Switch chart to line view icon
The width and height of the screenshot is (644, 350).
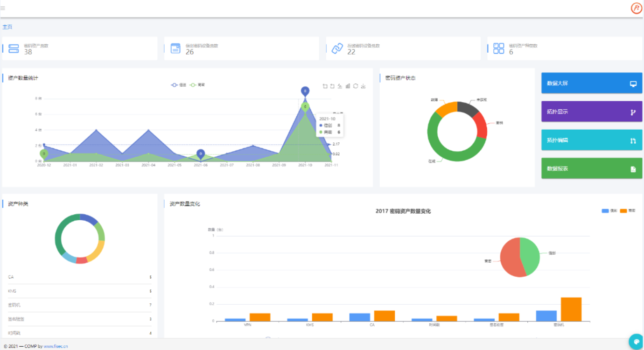click(x=340, y=86)
